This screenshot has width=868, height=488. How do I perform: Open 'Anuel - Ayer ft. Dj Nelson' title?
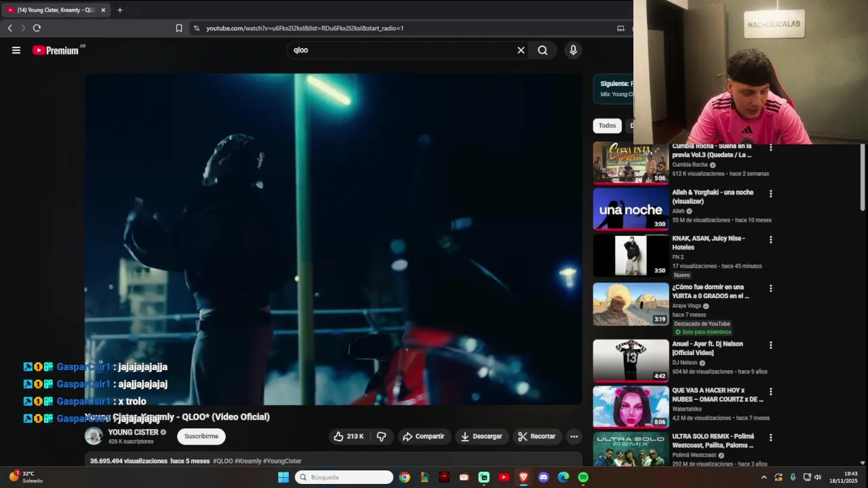707,348
